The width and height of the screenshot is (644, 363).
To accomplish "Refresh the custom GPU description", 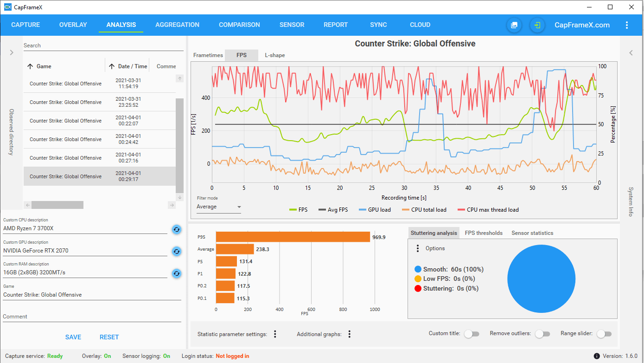I will point(177,251).
